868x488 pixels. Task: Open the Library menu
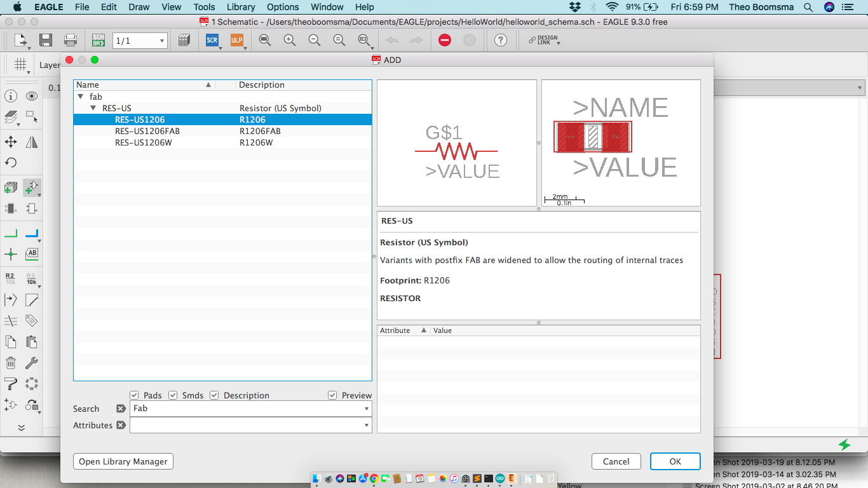[x=241, y=7]
